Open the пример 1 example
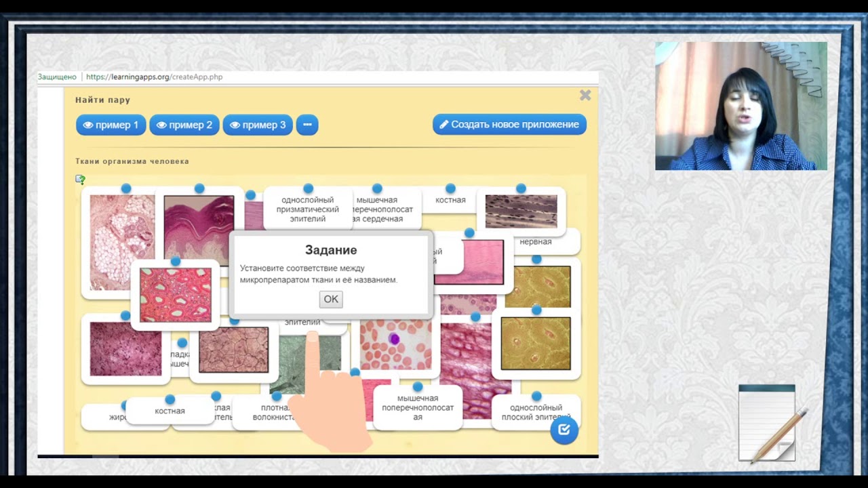The width and height of the screenshot is (868, 488). (111, 125)
